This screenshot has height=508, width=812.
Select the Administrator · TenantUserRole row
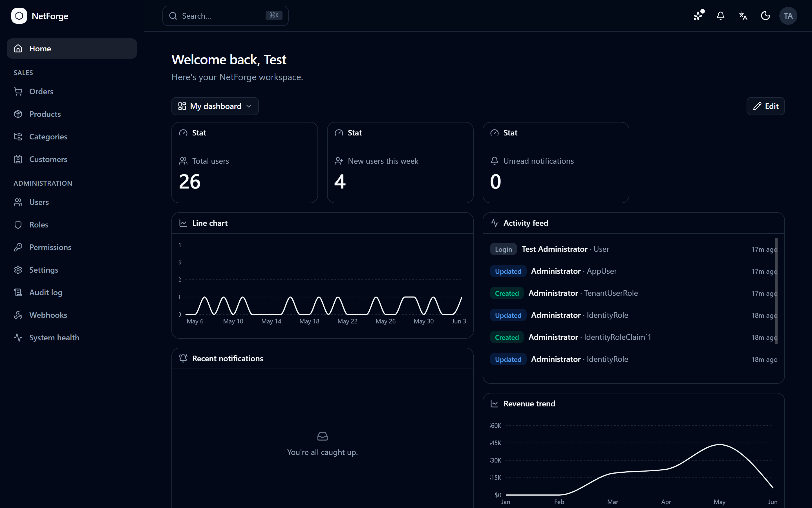point(634,293)
